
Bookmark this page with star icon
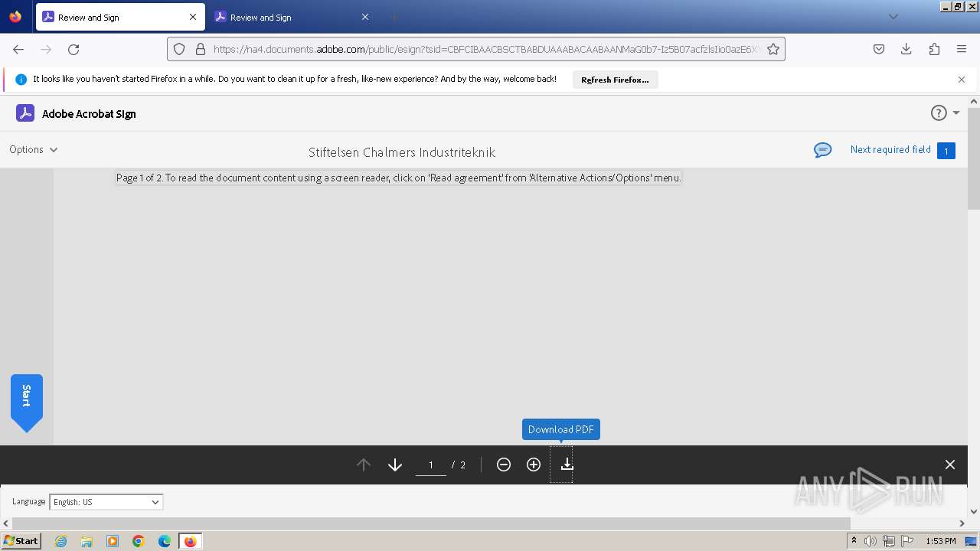[773, 49]
